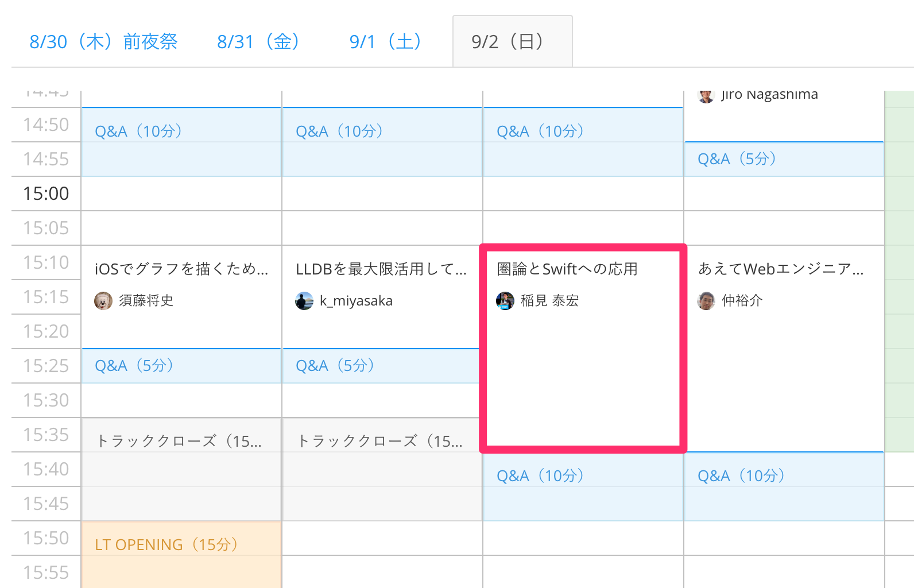Switch to 9/1（土）tab

click(x=386, y=42)
